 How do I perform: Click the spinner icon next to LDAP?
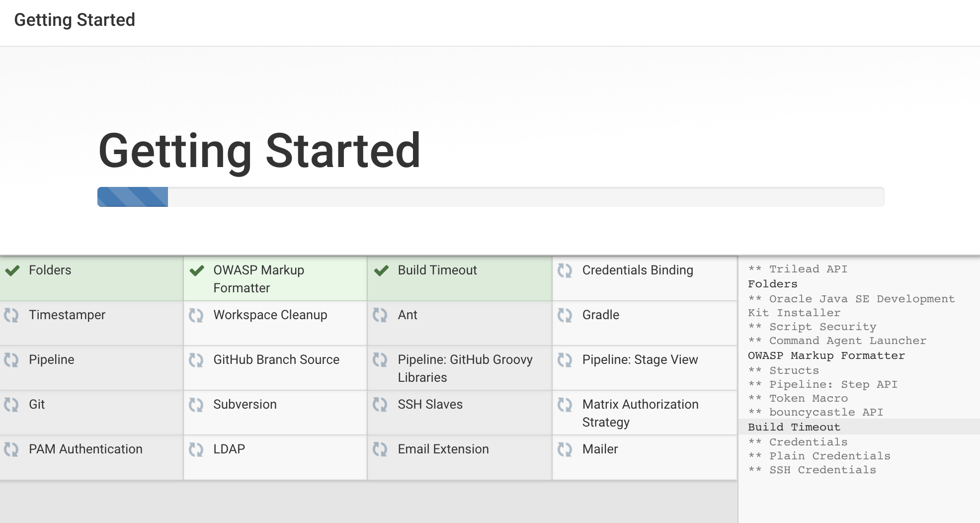(x=196, y=449)
